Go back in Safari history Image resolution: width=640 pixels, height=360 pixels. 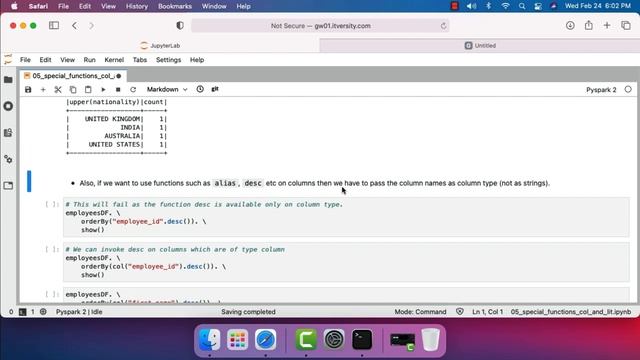[74, 26]
